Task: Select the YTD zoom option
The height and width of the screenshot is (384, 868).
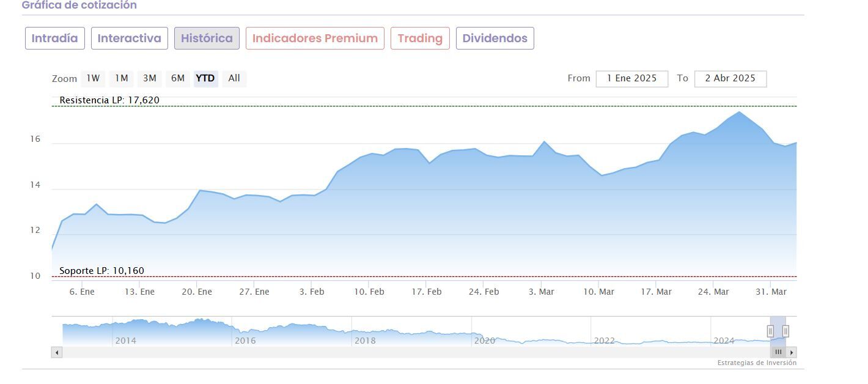Action: [205, 78]
